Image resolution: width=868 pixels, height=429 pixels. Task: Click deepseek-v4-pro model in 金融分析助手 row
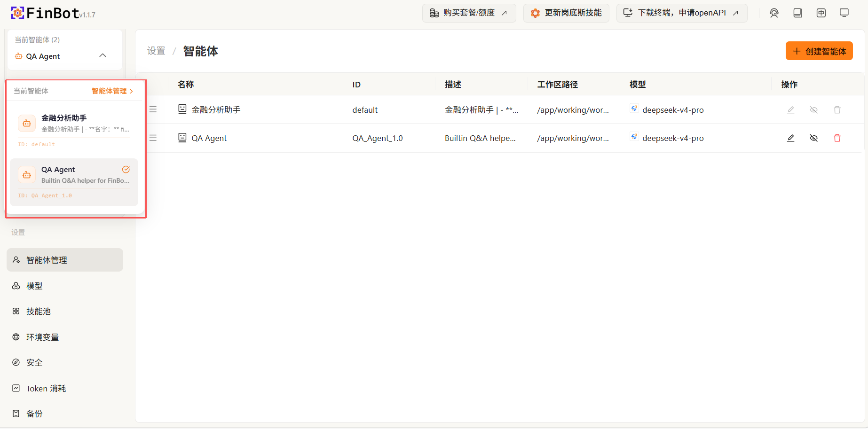(673, 110)
